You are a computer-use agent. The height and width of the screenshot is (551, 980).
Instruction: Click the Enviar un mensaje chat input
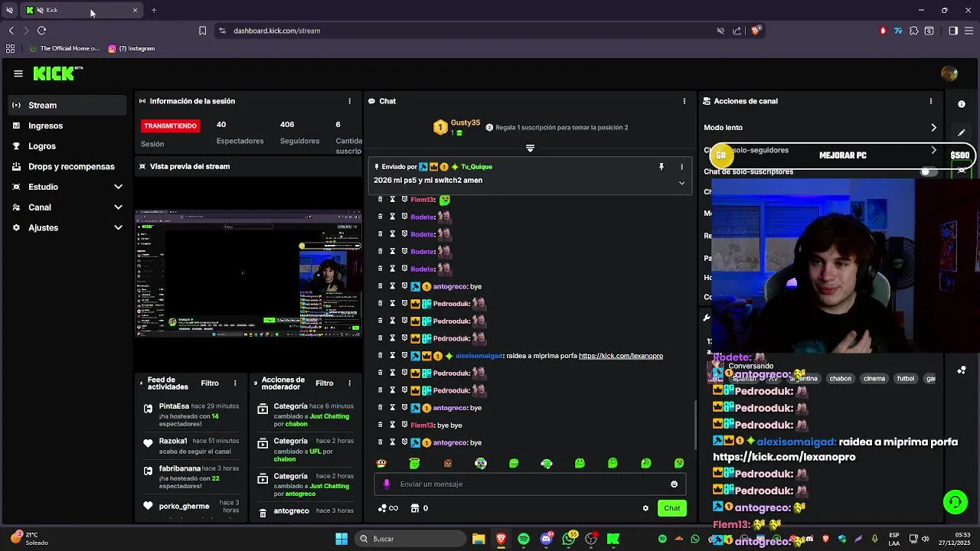coord(528,484)
